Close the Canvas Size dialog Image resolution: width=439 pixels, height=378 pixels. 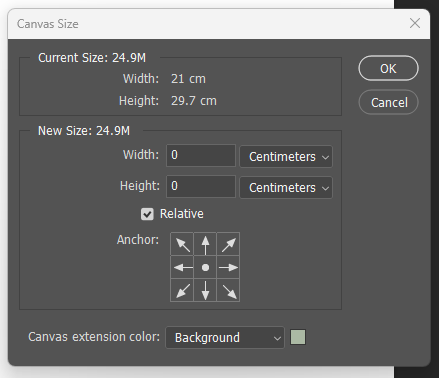(x=415, y=23)
